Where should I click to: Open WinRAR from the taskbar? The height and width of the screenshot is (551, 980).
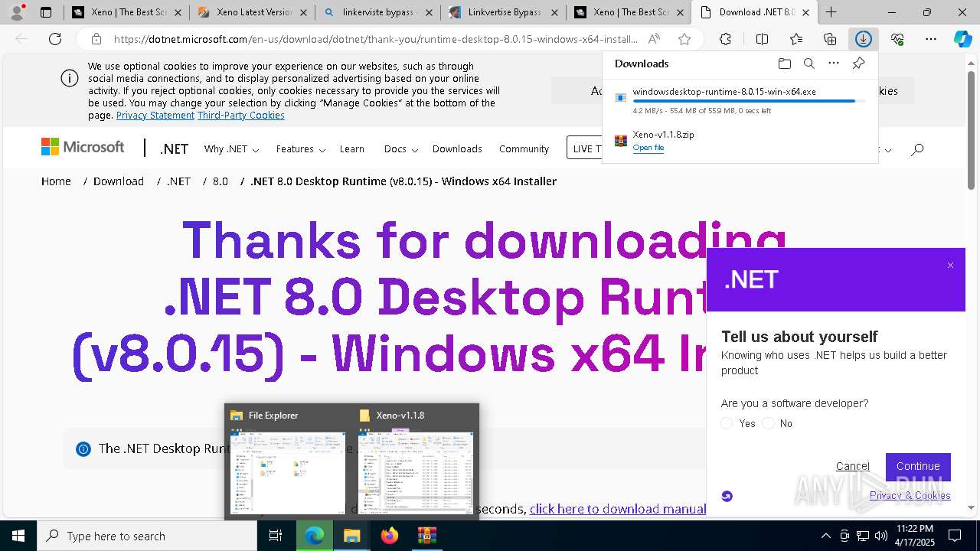(426, 536)
